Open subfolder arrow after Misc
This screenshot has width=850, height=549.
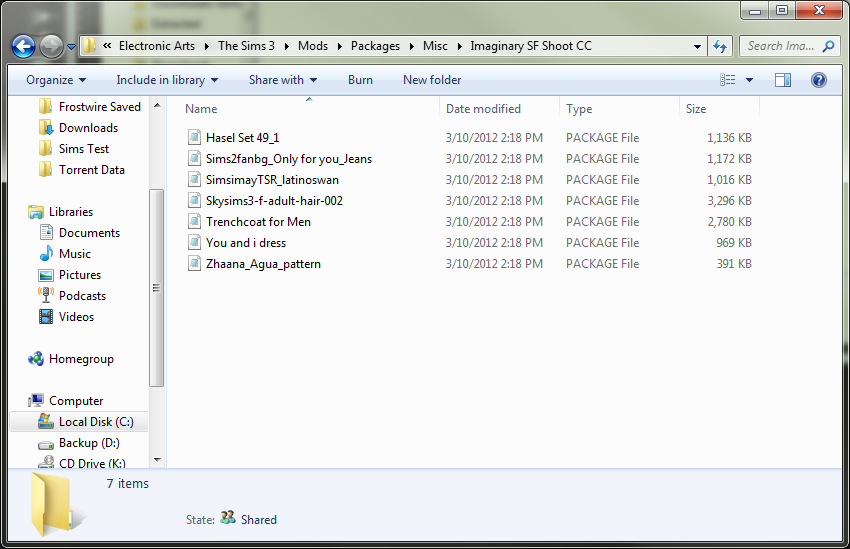460,47
